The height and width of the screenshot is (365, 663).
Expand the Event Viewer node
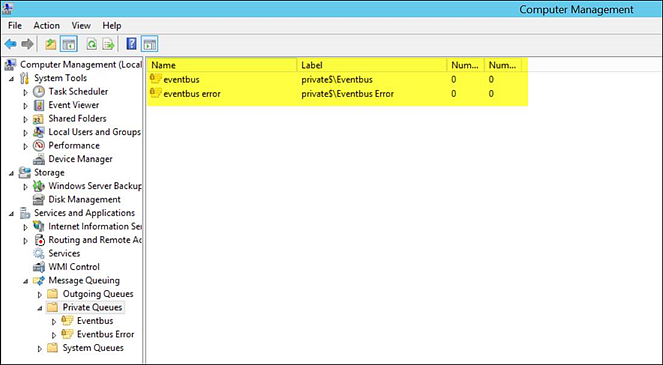tap(25, 106)
